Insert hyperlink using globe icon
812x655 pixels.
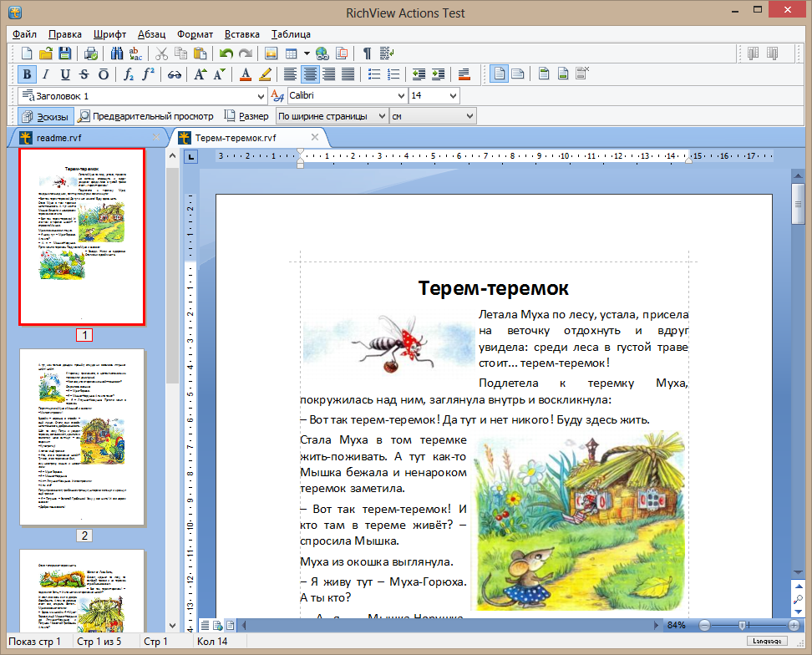(322, 53)
